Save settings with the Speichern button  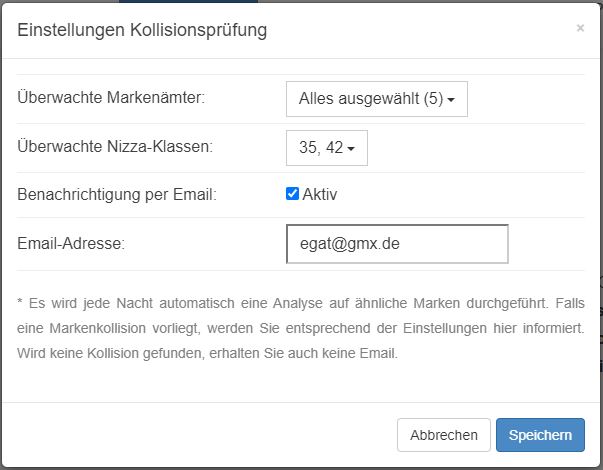540,435
